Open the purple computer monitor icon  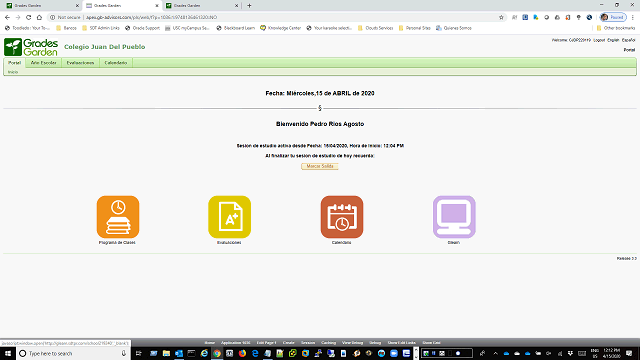454,217
